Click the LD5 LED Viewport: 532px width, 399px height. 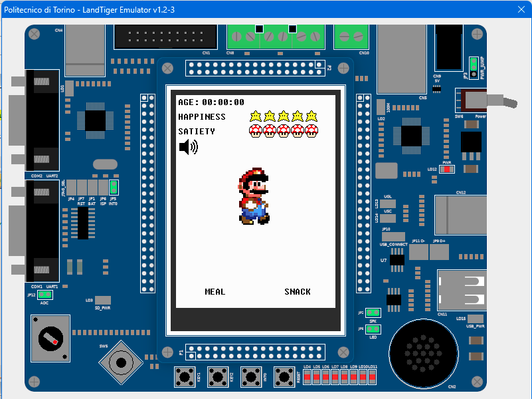pyautogui.click(x=316, y=377)
